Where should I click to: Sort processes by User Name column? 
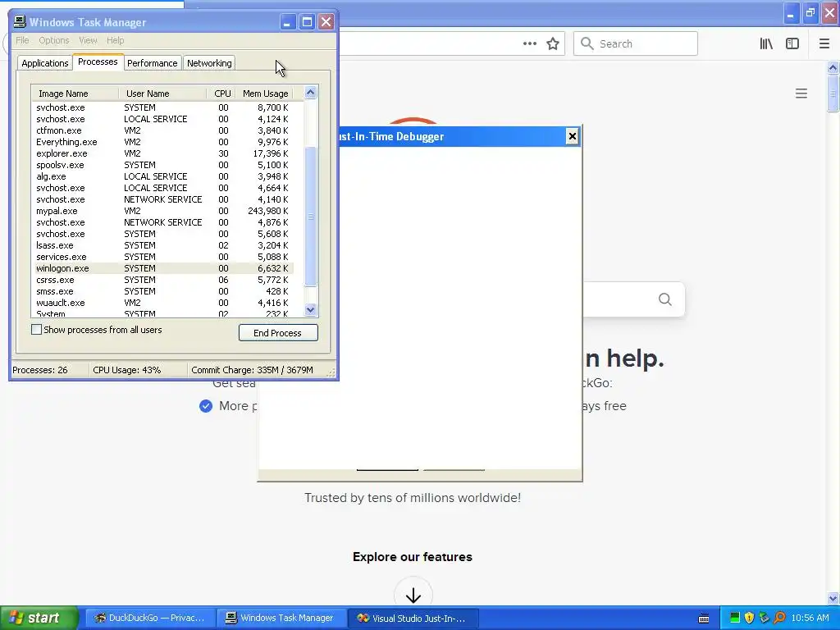pyautogui.click(x=162, y=94)
